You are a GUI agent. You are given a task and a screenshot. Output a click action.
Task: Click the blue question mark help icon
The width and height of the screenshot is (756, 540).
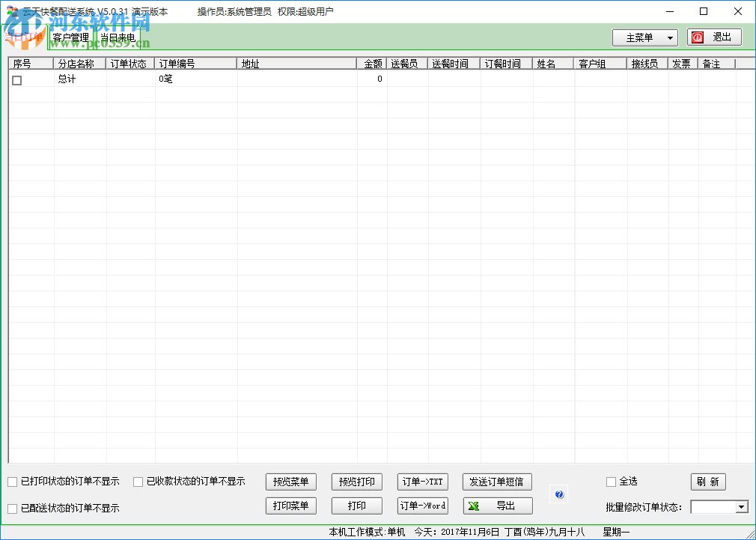(x=558, y=494)
